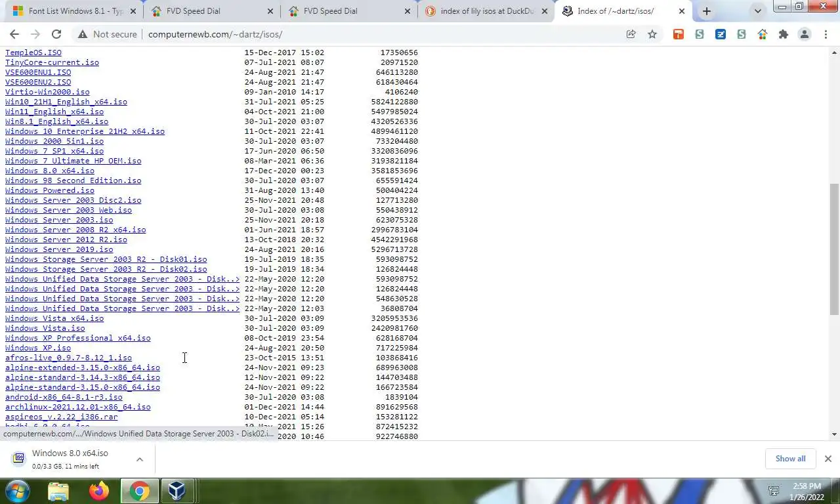Image resolution: width=840 pixels, height=504 pixels.
Task: Click the network icon in system tray
Action: tap(773, 491)
